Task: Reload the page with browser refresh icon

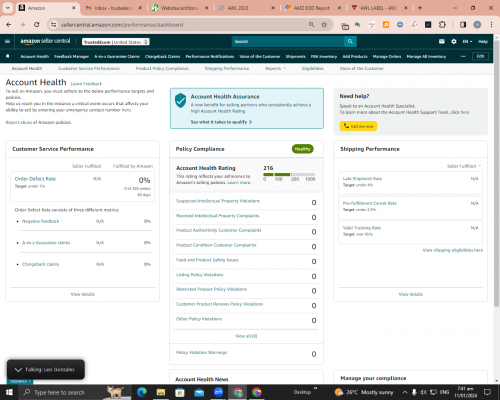Action: (37, 25)
